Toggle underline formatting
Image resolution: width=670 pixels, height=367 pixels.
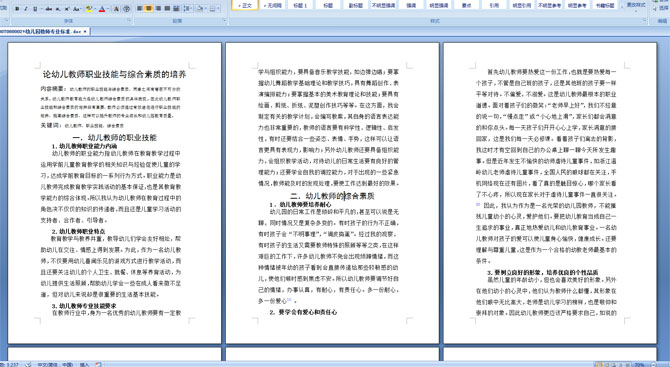click(x=35, y=9)
